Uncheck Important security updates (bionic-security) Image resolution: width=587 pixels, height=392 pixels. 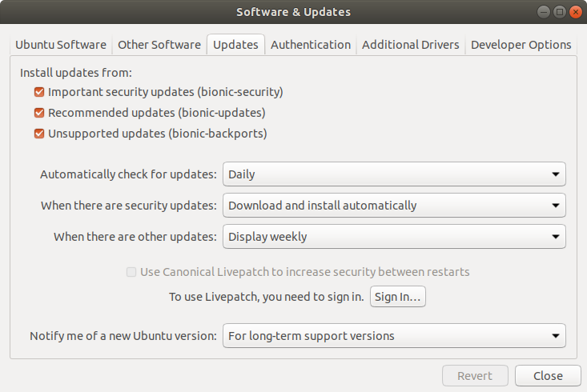(39, 92)
